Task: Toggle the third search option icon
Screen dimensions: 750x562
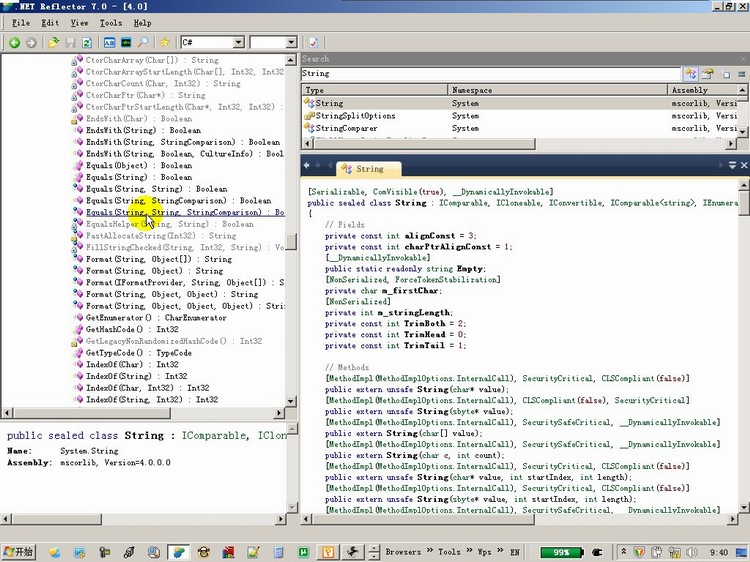Action: click(726, 74)
